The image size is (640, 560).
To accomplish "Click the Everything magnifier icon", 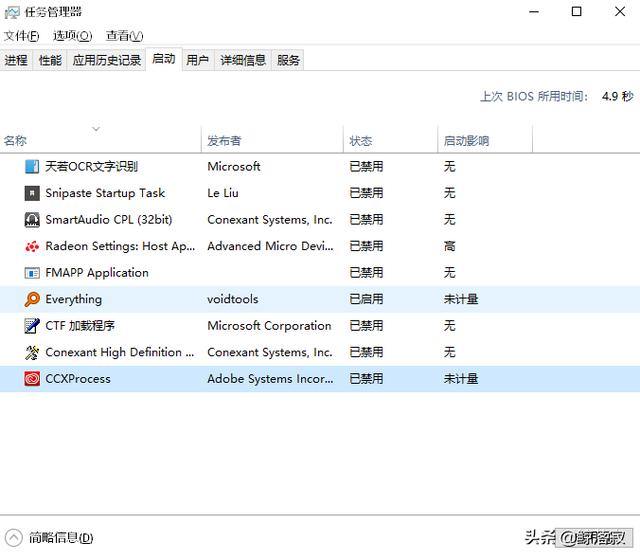I will 32,299.
